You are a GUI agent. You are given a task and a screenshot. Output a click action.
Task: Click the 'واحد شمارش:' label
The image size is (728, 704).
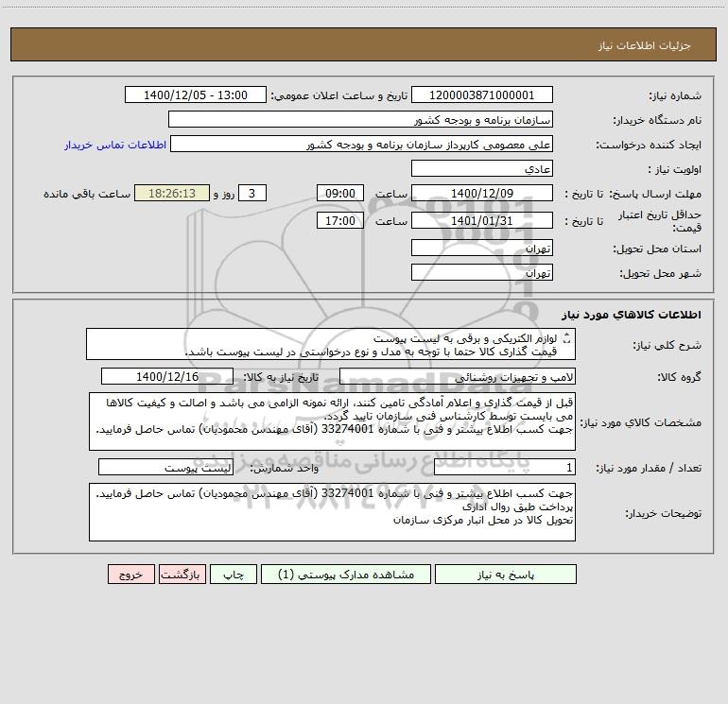[285, 469]
